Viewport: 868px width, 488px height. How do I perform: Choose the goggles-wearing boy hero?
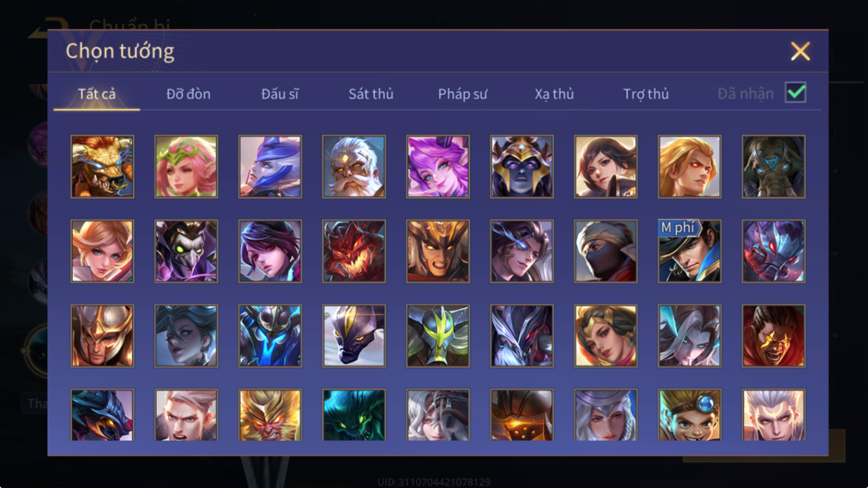click(690, 415)
